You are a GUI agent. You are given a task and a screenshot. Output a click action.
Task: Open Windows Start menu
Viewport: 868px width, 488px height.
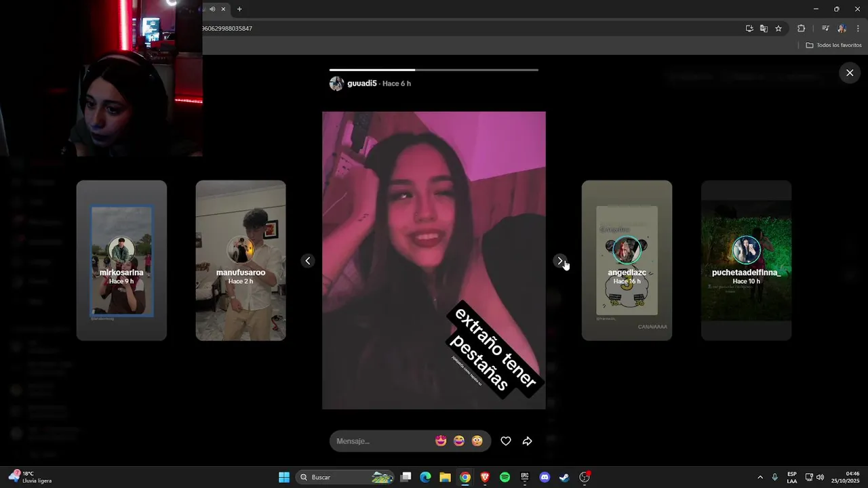point(284,477)
